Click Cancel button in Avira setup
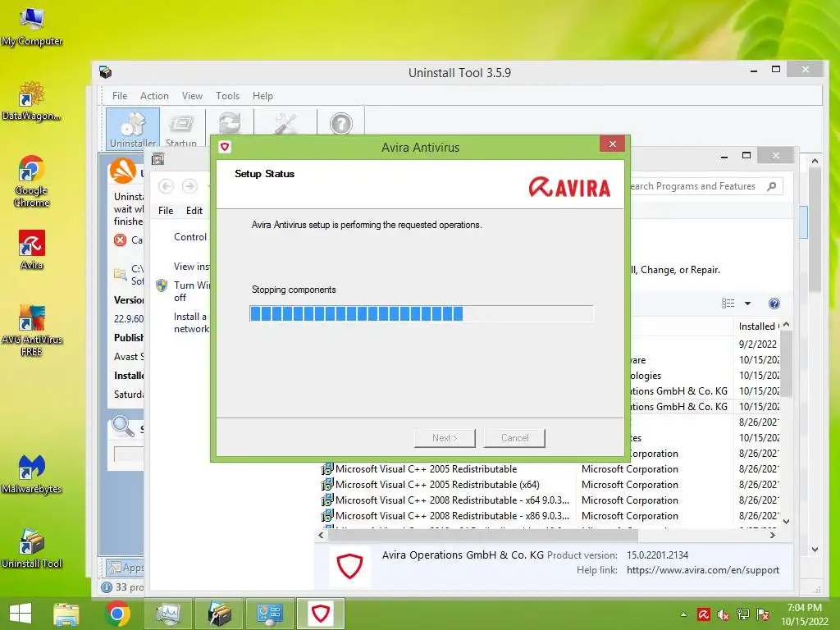Image resolution: width=840 pixels, height=630 pixels. click(514, 438)
